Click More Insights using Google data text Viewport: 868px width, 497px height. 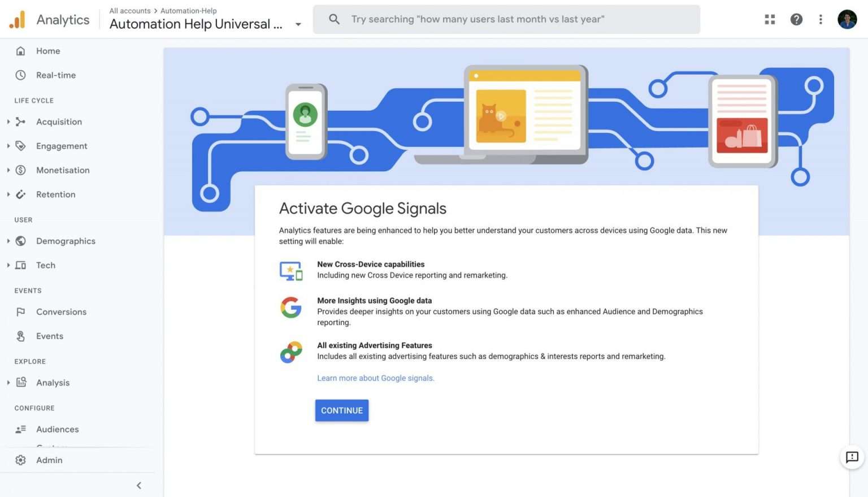pyautogui.click(x=374, y=301)
